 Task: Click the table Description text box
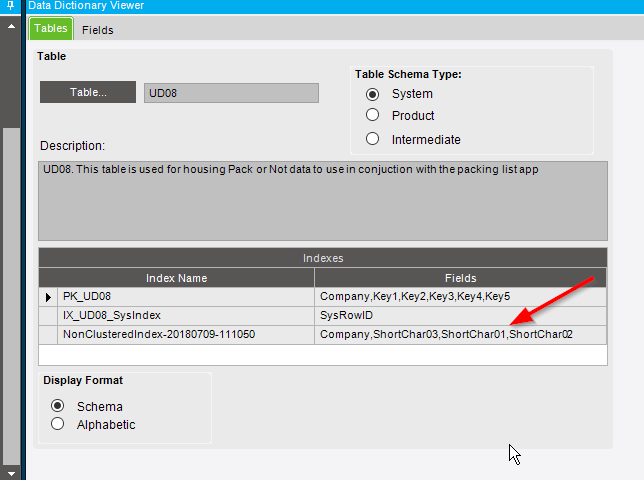(323, 201)
